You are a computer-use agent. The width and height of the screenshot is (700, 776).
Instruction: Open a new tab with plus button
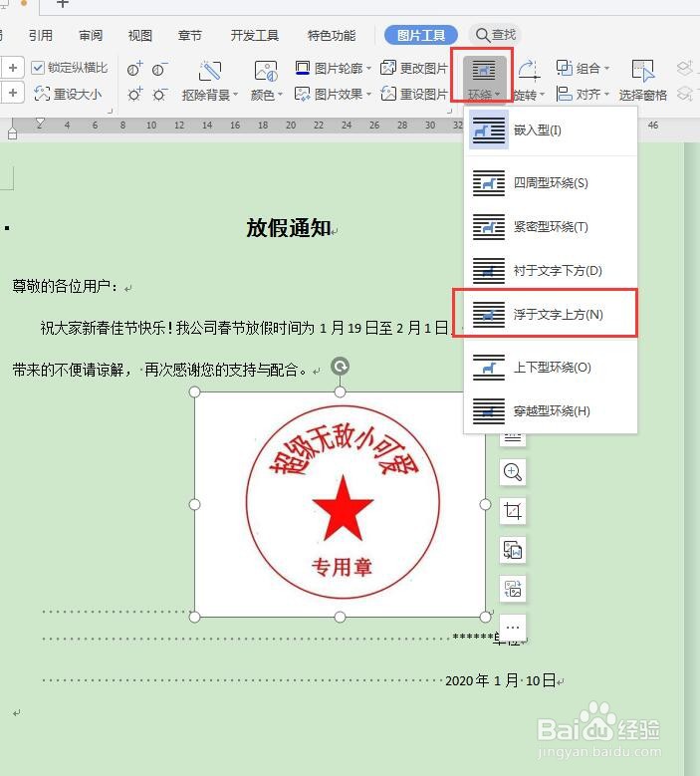tap(63, 4)
